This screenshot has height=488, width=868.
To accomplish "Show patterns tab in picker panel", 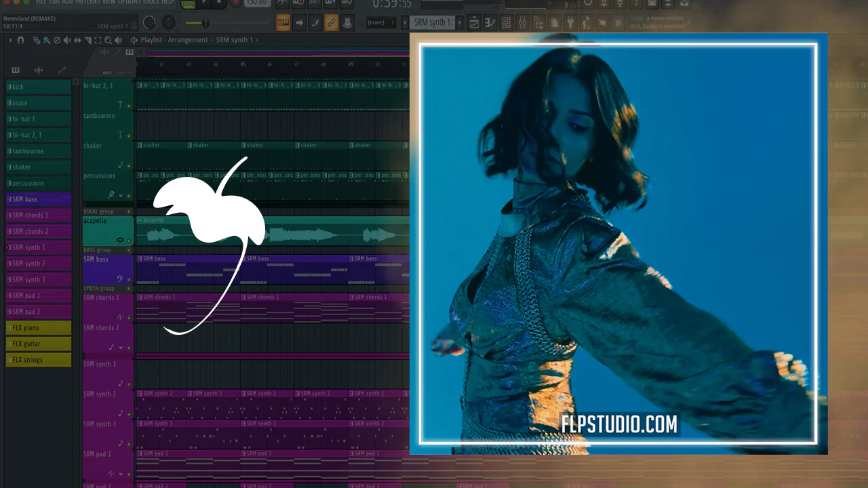I will (16, 70).
